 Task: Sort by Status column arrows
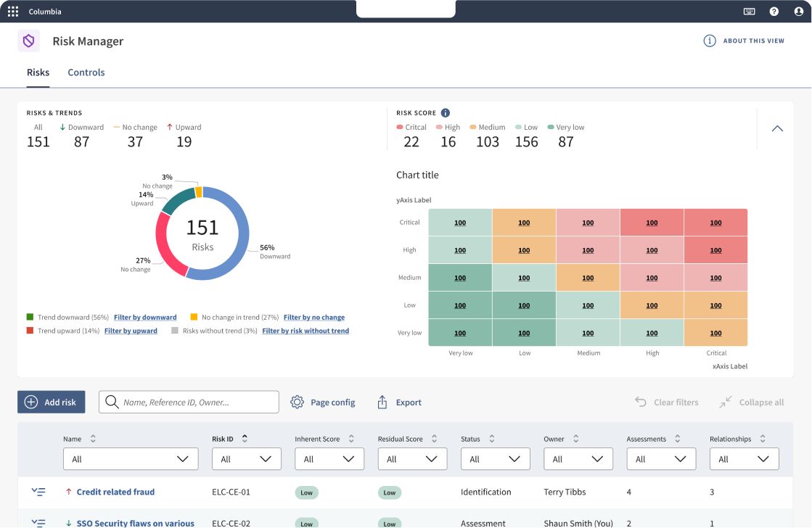491,439
